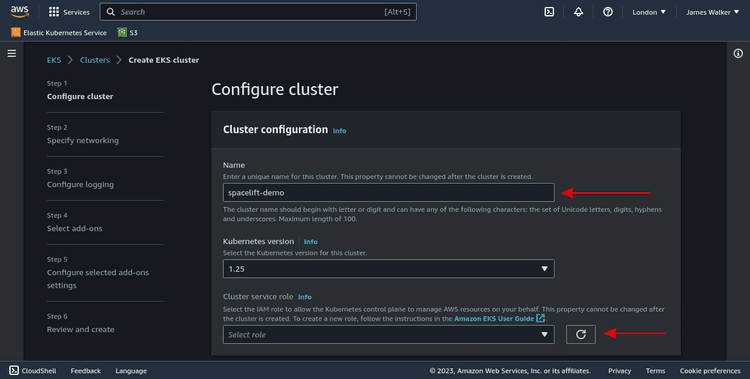Go to Clusters breadcrumb link
This screenshot has height=379, width=750.
(x=95, y=60)
